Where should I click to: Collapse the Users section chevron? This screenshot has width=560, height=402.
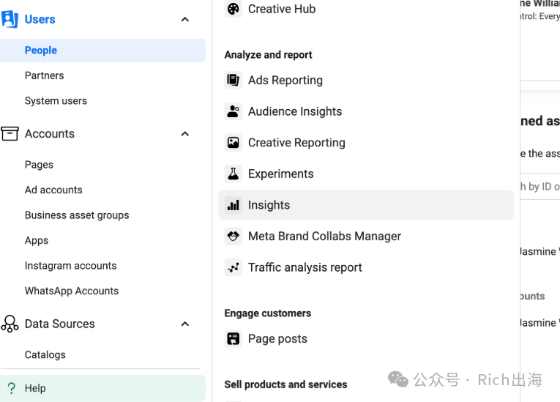tap(185, 19)
